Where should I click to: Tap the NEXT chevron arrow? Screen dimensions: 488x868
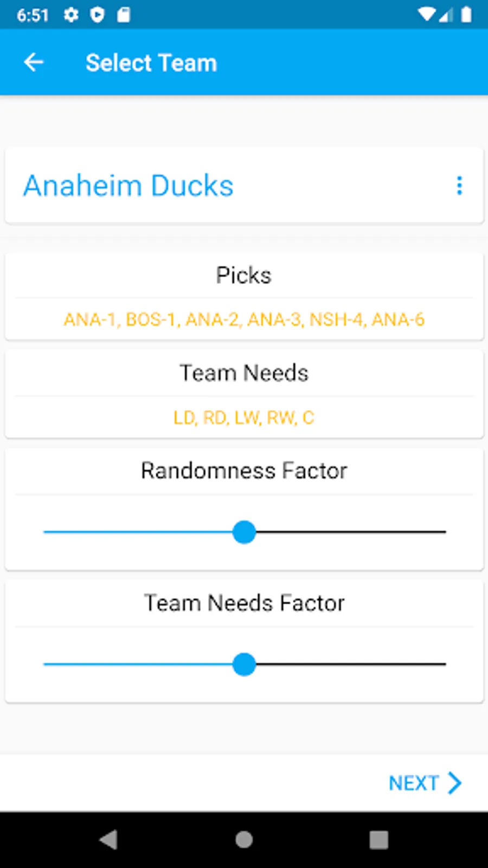pos(454,783)
